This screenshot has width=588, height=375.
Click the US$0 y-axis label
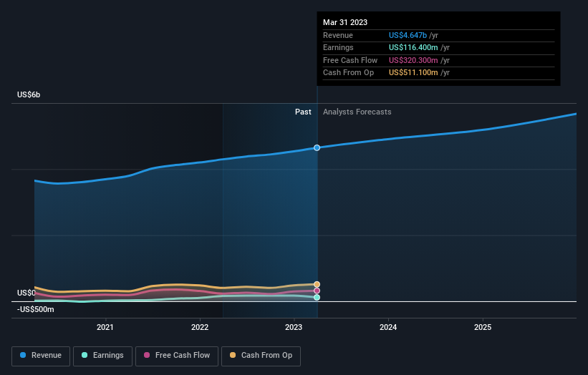click(26, 293)
